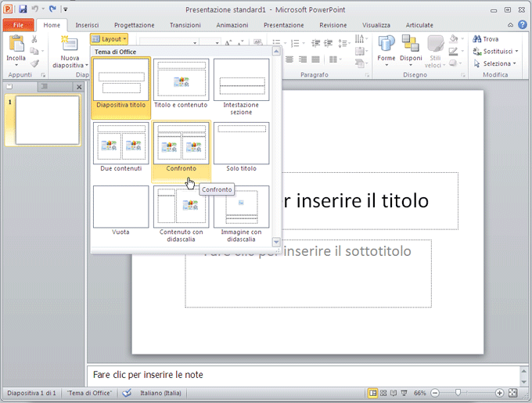This screenshot has width=532, height=403.
Task: Start slideshow from status bar icon
Action: 404,393
